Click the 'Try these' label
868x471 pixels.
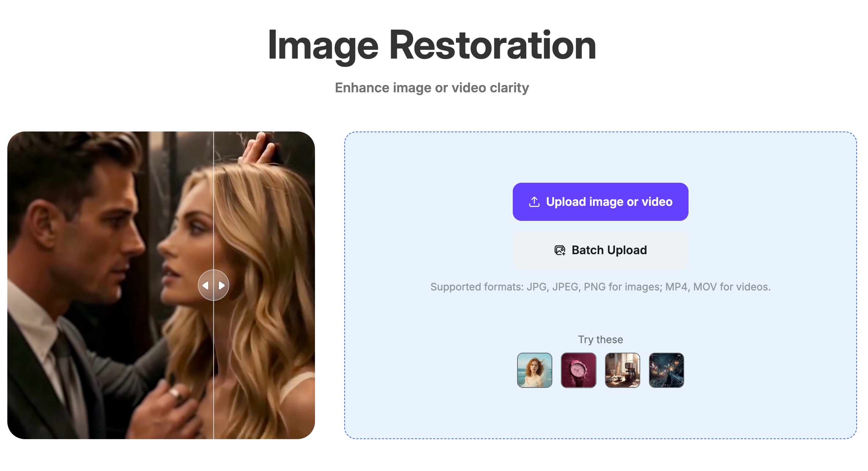tap(600, 340)
